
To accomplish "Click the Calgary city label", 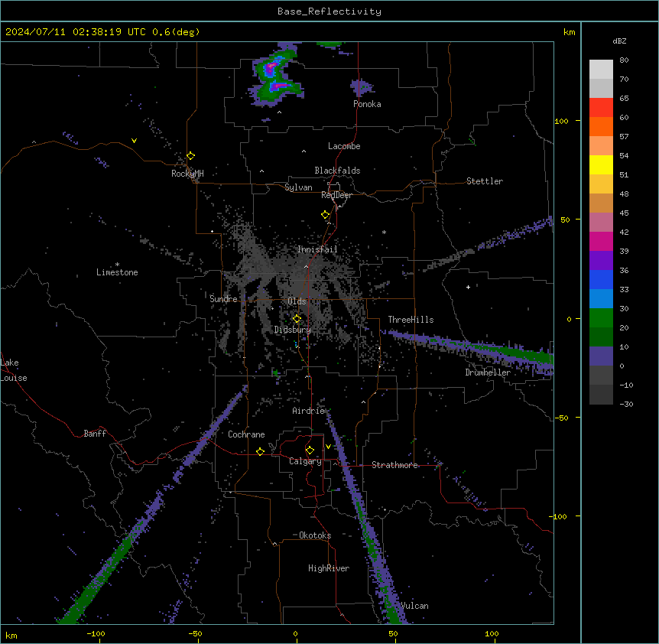I will click(x=306, y=461).
